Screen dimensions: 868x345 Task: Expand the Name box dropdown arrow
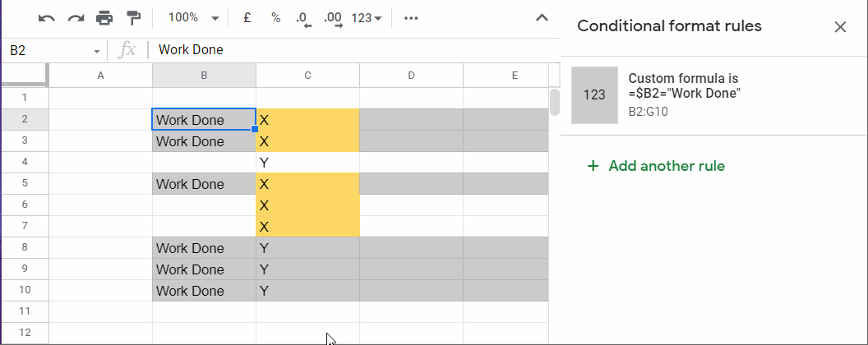[97, 50]
